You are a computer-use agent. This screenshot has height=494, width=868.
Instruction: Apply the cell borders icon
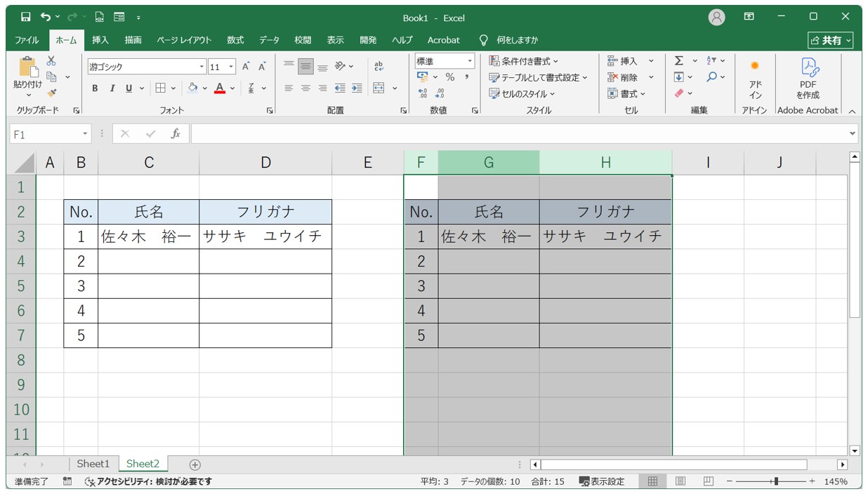point(160,88)
